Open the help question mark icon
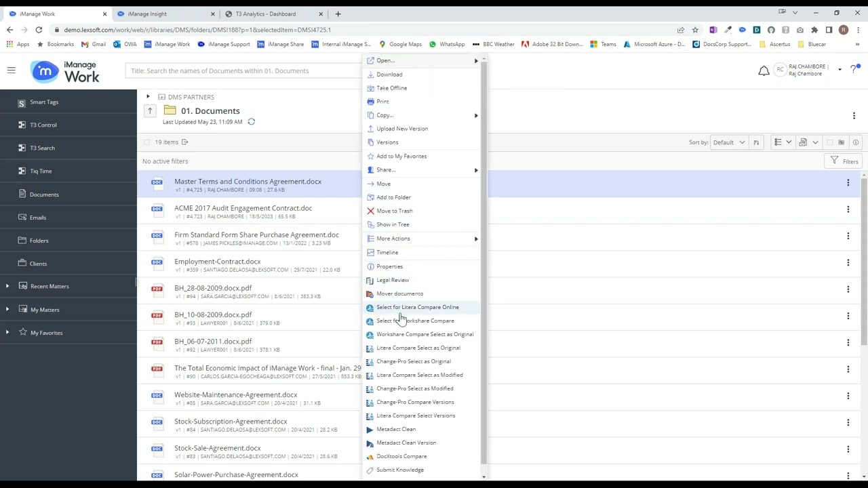This screenshot has width=868, height=488. tap(854, 70)
